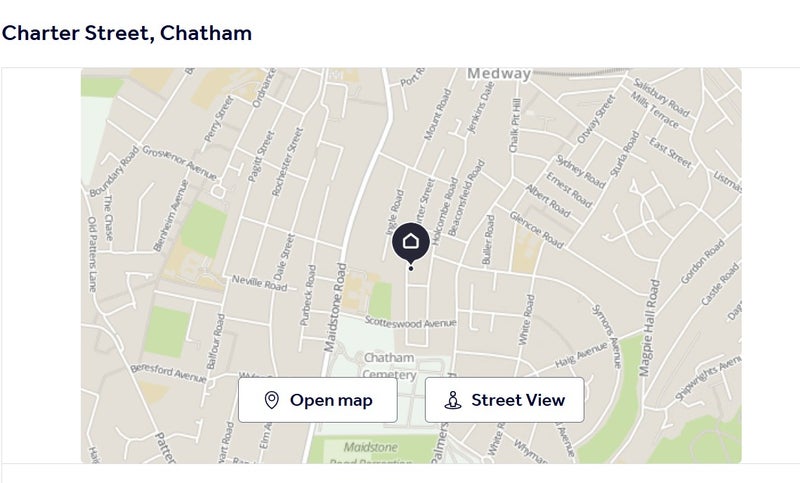Screen dimensions: 800x483
Task: Open the full map view
Action: click(317, 401)
